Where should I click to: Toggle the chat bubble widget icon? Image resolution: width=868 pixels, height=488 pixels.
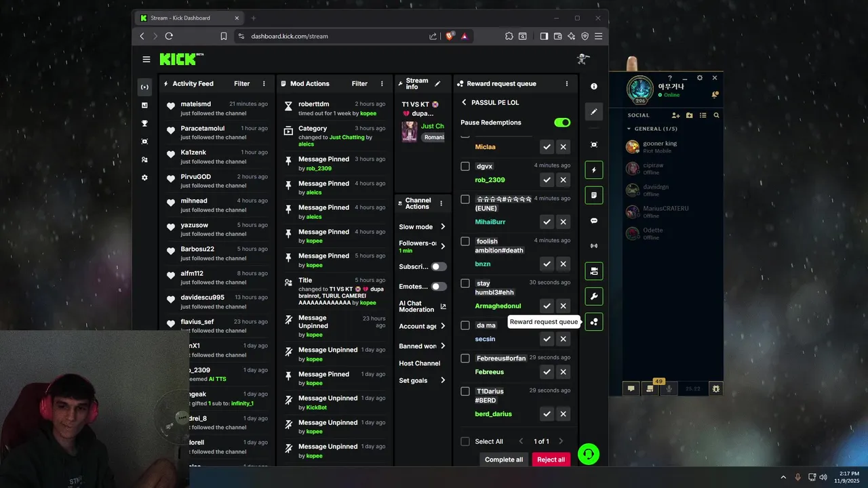point(594,221)
